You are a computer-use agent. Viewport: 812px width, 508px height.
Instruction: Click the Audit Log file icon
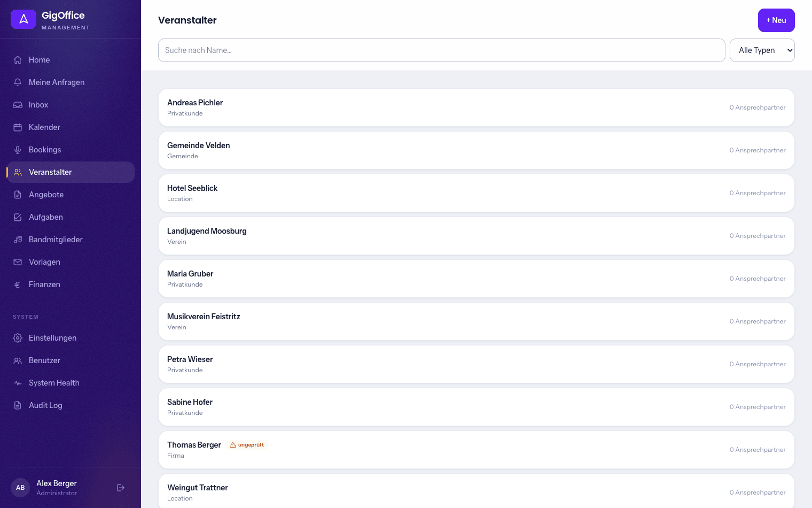click(x=18, y=405)
